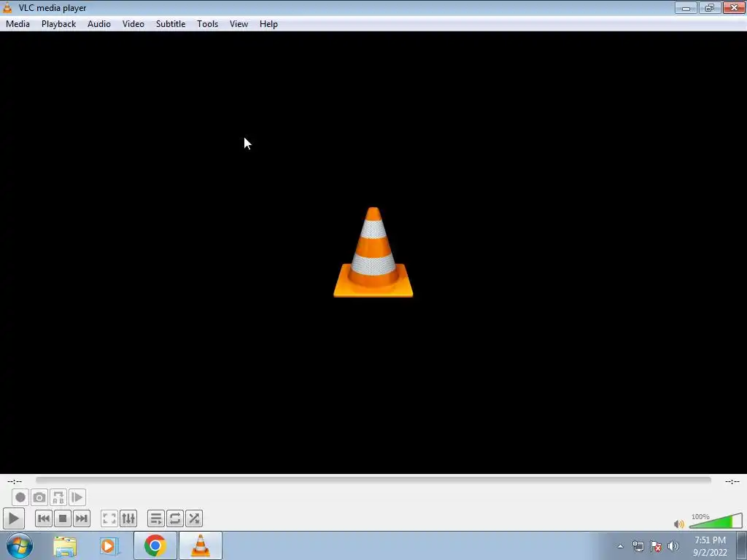Show hidden system tray icons
The height and width of the screenshot is (560, 747).
tap(620, 546)
